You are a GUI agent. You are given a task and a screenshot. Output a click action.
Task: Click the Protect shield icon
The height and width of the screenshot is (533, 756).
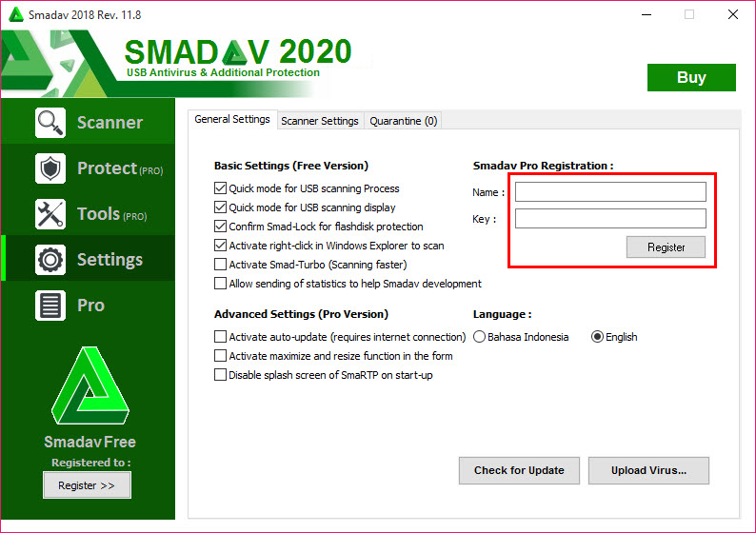(50, 168)
